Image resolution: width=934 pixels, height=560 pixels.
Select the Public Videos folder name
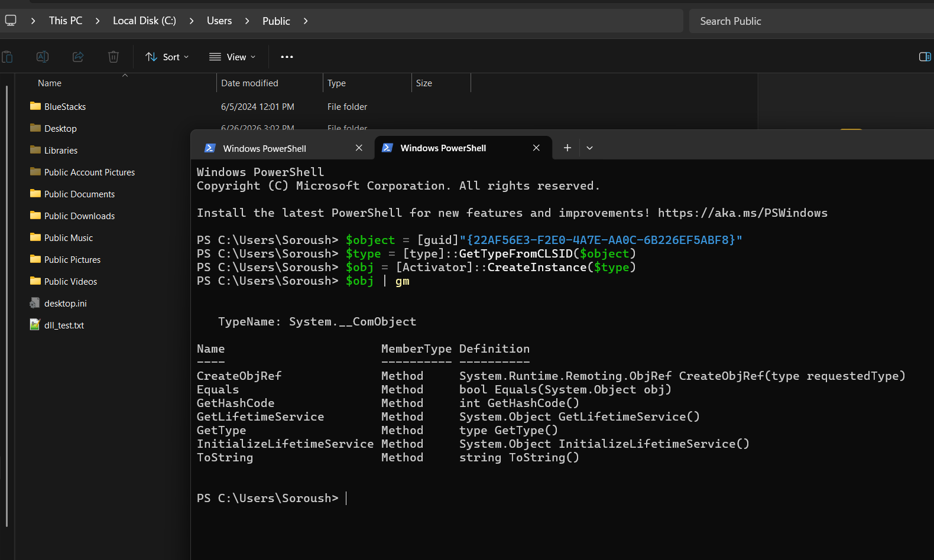tap(70, 282)
